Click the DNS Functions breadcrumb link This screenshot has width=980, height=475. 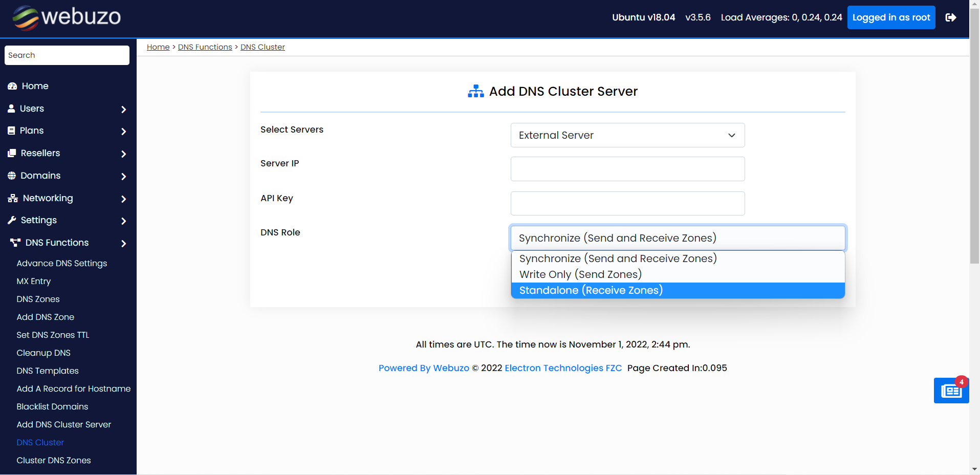tap(205, 47)
